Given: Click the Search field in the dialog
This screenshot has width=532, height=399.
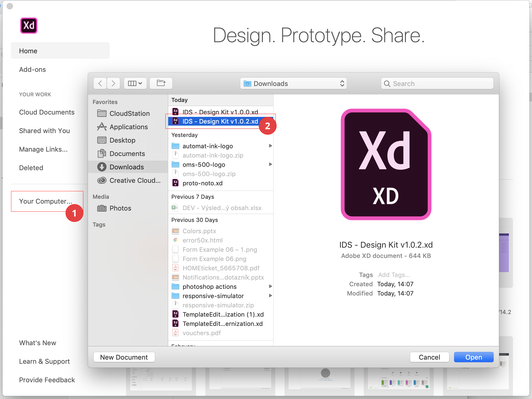Looking at the screenshot, I should (437, 83).
